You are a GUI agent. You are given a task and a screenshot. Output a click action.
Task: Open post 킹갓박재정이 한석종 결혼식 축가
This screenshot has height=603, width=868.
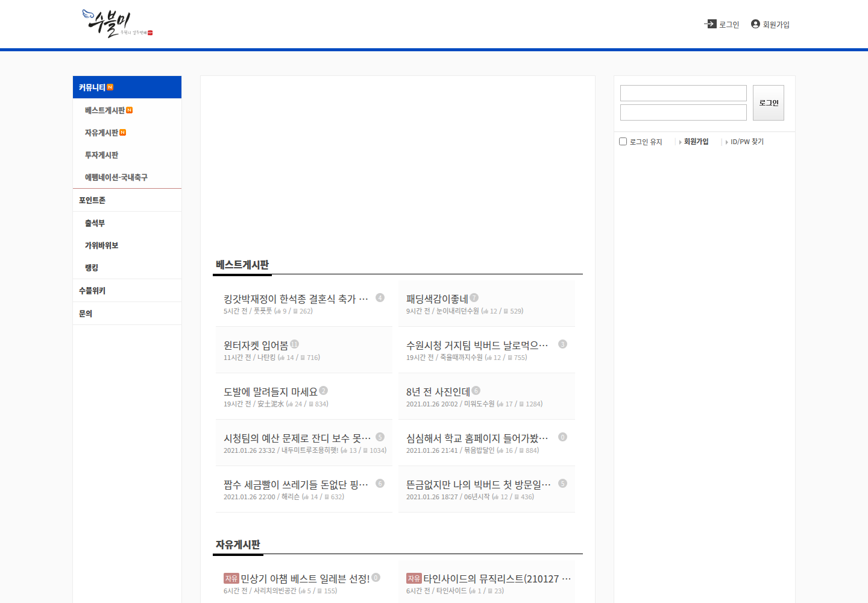[295, 299]
